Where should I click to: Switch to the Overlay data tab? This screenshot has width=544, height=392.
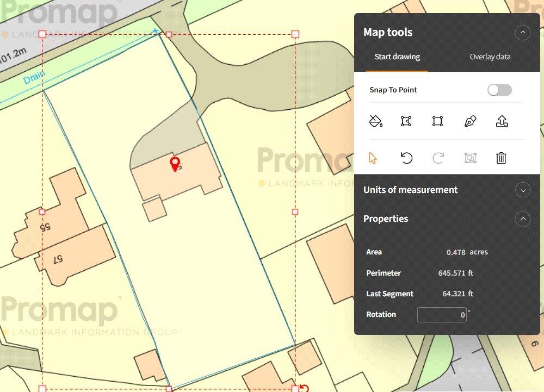coord(489,57)
